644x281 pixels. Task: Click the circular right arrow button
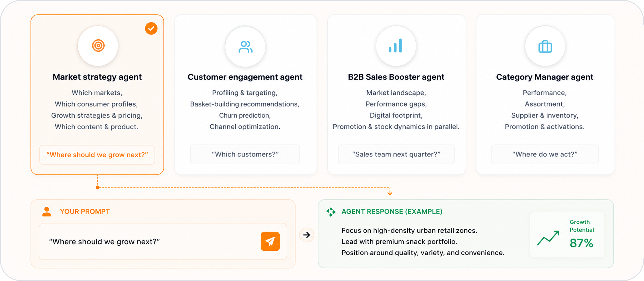coord(307,235)
